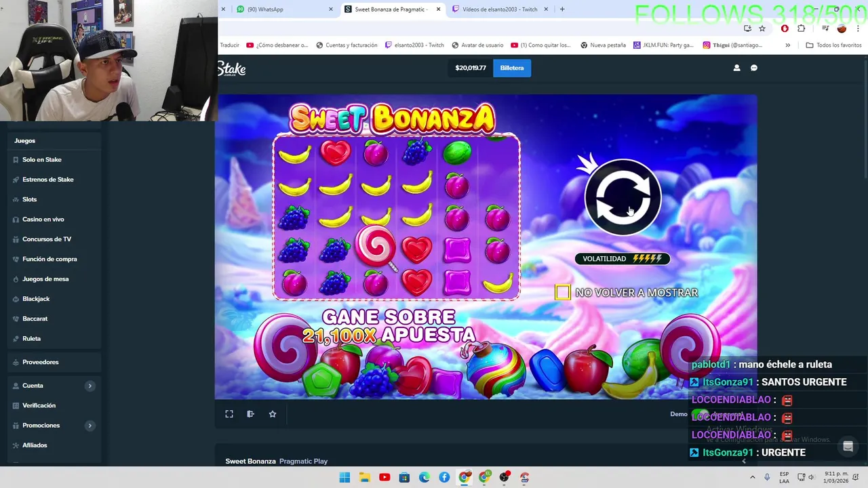Open the Billetera wallet

[512, 68]
